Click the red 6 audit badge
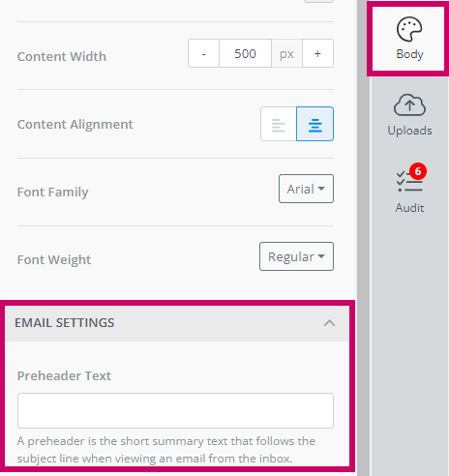 click(x=418, y=171)
